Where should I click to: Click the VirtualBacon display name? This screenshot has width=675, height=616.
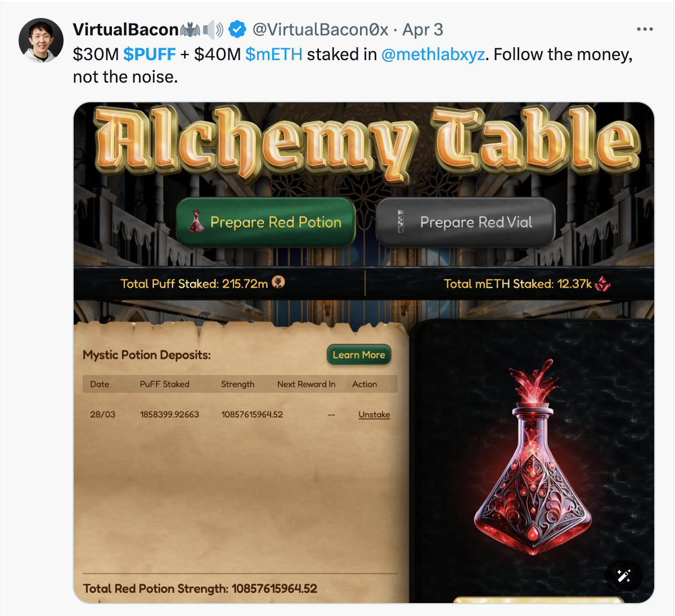pos(126,29)
